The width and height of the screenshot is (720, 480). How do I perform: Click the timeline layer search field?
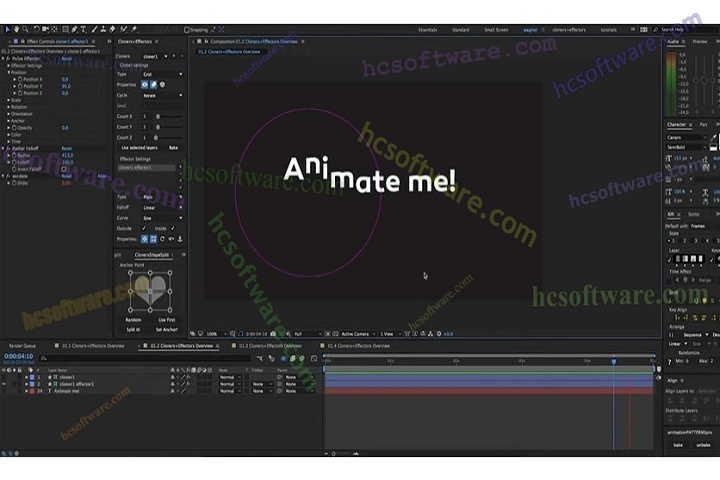pyautogui.click(x=145, y=358)
